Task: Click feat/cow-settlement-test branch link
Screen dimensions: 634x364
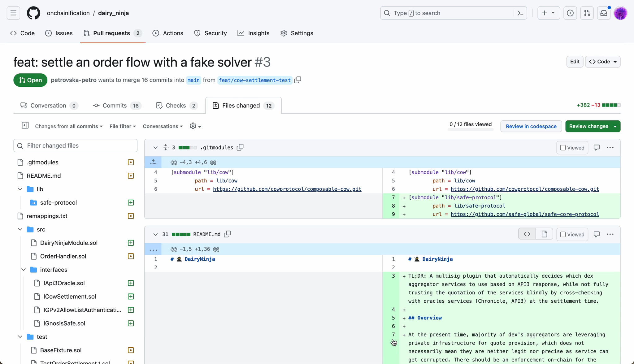Action: click(254, 80)
